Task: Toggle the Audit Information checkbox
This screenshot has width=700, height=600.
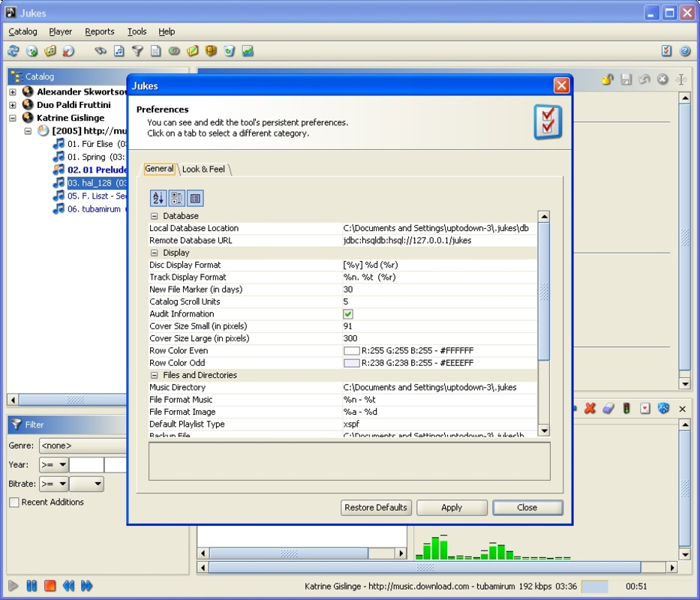Action: click(348, 313)
